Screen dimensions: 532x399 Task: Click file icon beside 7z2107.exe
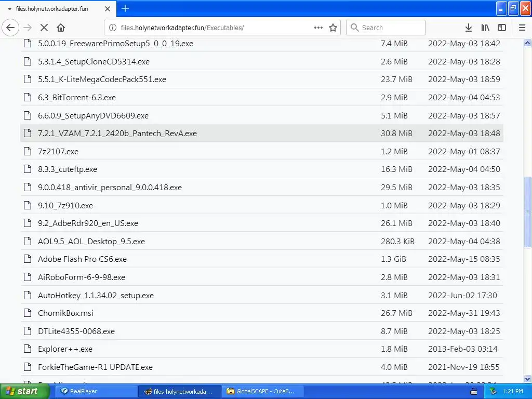[x=28, y=151]
